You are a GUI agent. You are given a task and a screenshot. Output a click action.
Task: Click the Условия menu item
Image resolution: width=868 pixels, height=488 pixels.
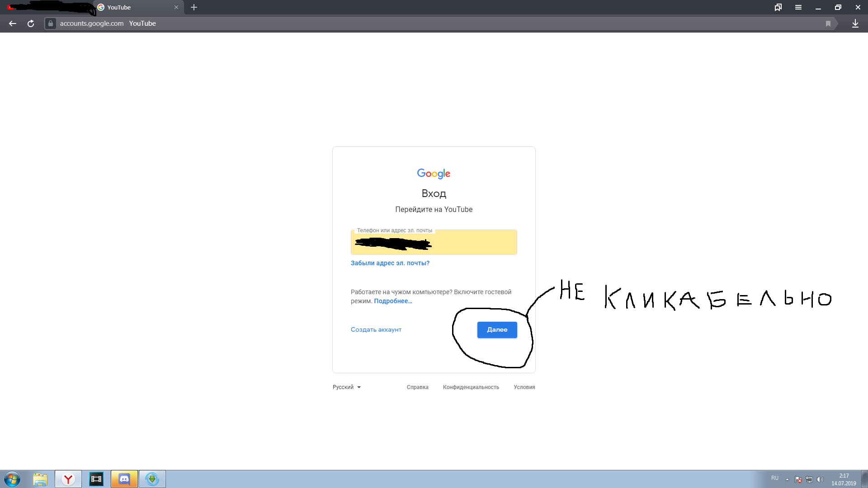pos(524,387)
